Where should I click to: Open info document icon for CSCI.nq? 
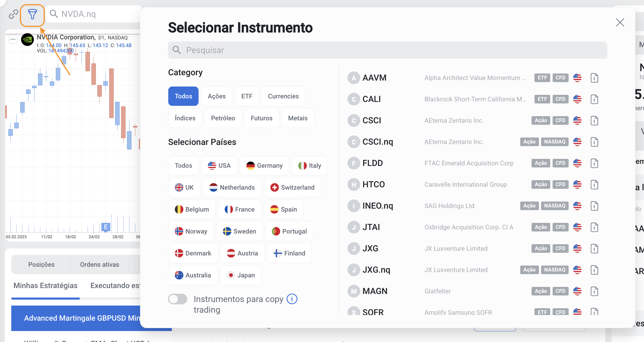click(x=594, y=142)
